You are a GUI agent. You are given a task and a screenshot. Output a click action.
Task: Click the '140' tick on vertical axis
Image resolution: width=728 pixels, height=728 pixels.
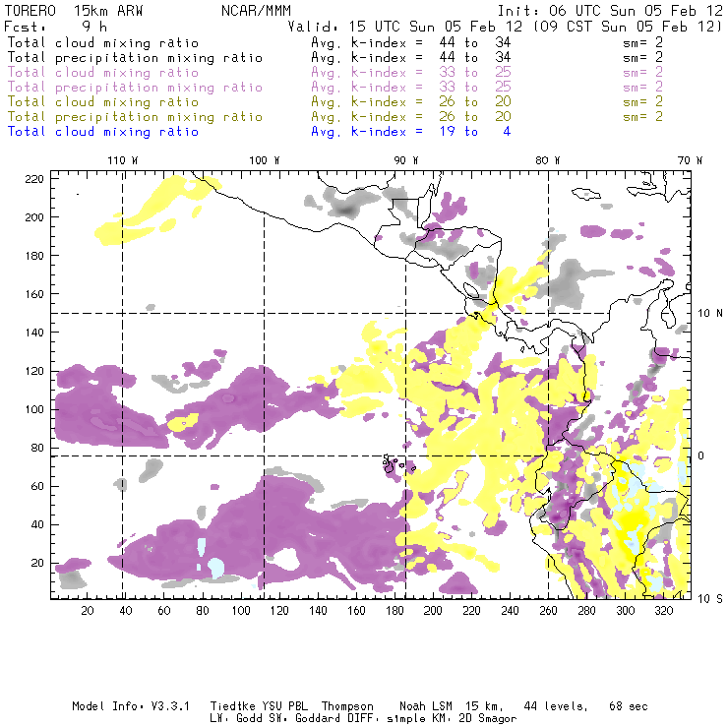(x=34, y=333)
